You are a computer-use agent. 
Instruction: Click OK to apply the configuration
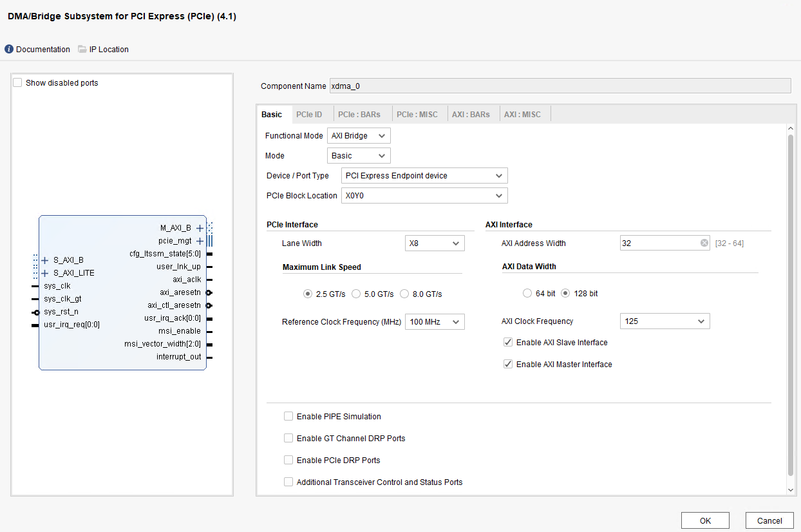coord(705,520)
